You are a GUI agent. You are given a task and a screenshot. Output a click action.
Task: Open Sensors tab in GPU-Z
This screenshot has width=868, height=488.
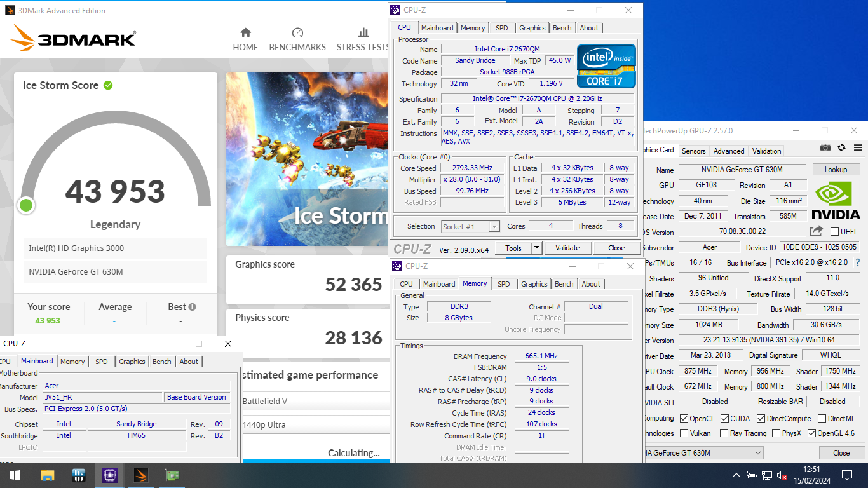click(x=693, y=151)
